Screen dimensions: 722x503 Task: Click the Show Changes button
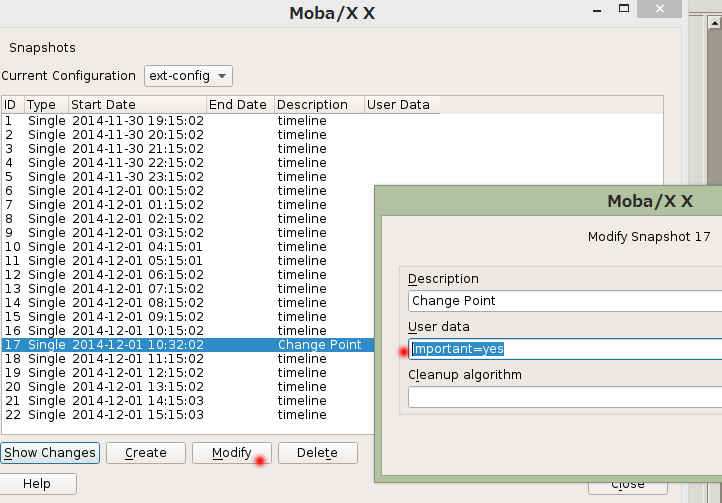[x=50, y=453]
